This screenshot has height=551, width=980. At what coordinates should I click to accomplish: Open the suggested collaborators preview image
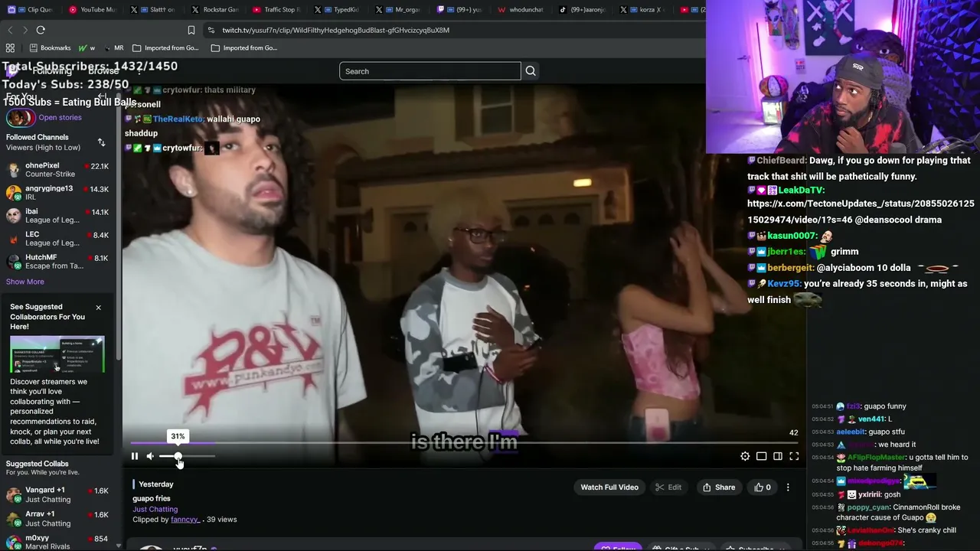click(x=57, y=354)
